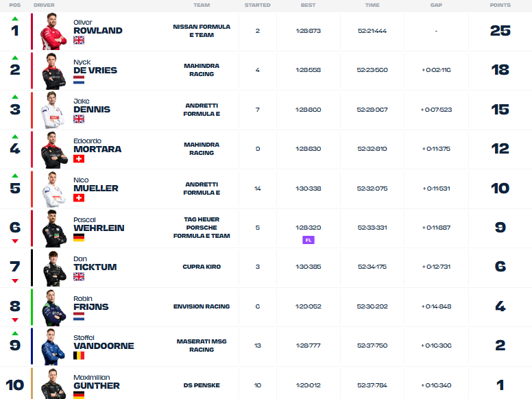Open Dan Ticktum driver photo
Viewport: 532px width, 399px height.
tap(54, 268)
